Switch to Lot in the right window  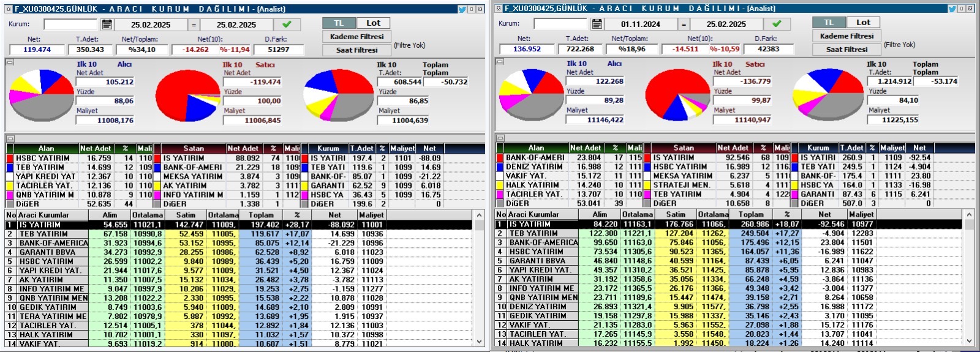(x=863, y=22)
